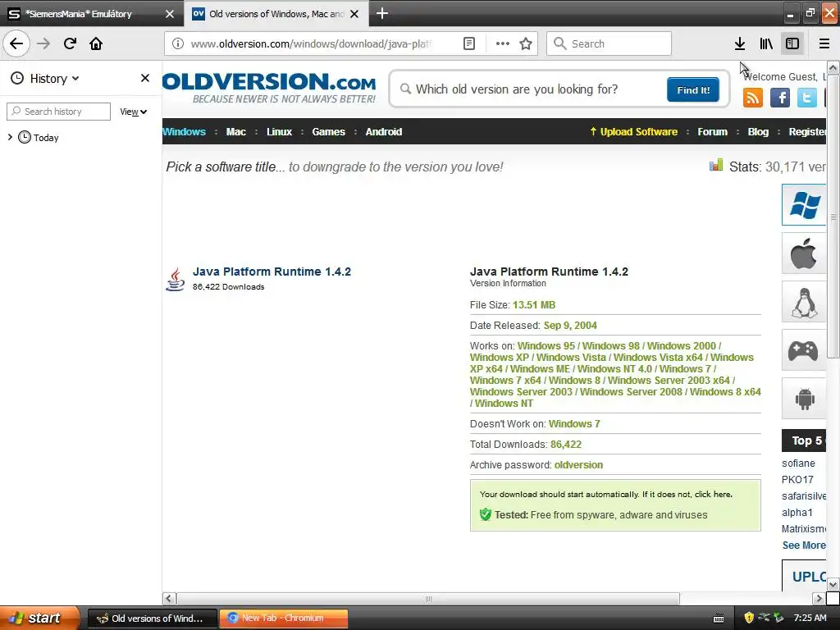This screenshot has width=840, height=630.
Task: Open the Windows nav menu
Action: 184,132
